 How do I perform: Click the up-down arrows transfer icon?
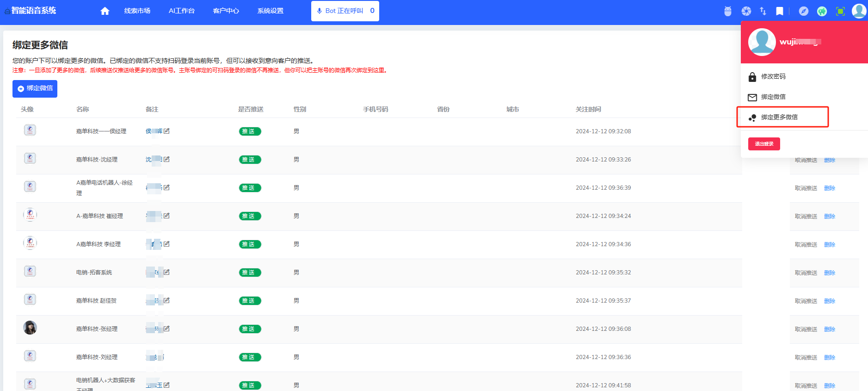click(763, 11)
